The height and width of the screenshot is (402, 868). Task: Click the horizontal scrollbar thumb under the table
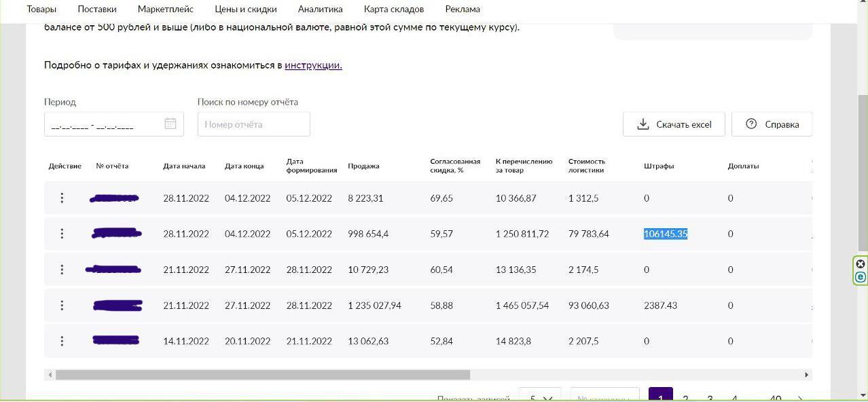[262, 375]
